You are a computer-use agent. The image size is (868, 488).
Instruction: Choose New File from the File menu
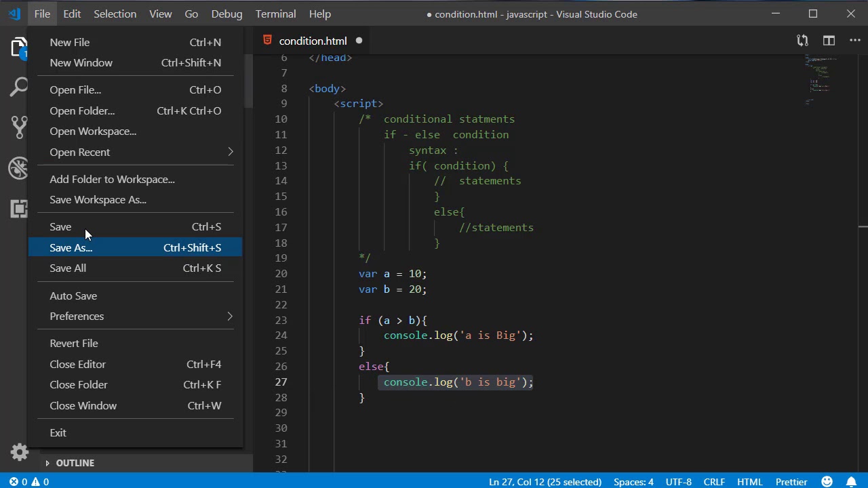135,42
